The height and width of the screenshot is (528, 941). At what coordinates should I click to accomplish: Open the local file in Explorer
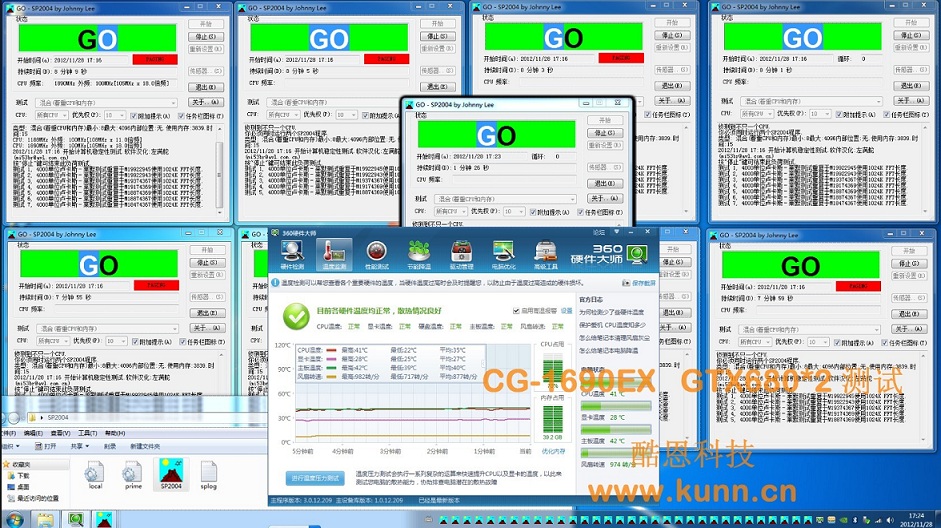(x=95, y=475)
